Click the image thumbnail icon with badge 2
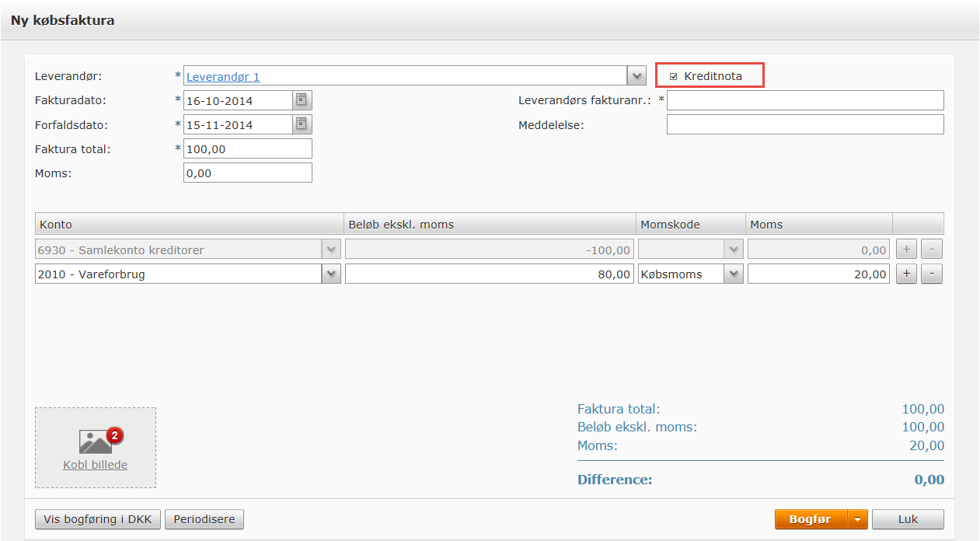This screenshot has width=980, height=541. 101,441
